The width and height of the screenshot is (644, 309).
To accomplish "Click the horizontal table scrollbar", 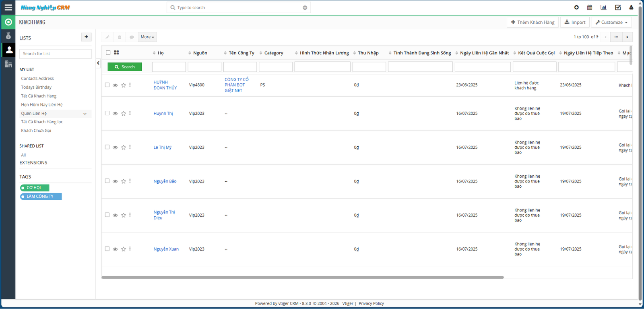I will 303,277.
